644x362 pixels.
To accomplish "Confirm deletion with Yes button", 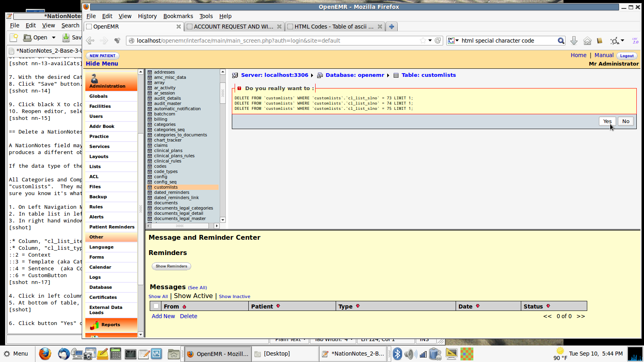I will click(607, 121).
